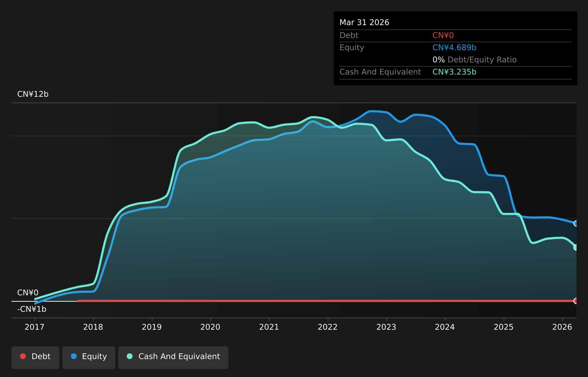Click the CN¥0 y-axis label
The image size is (588, 377).
[28, 293]
